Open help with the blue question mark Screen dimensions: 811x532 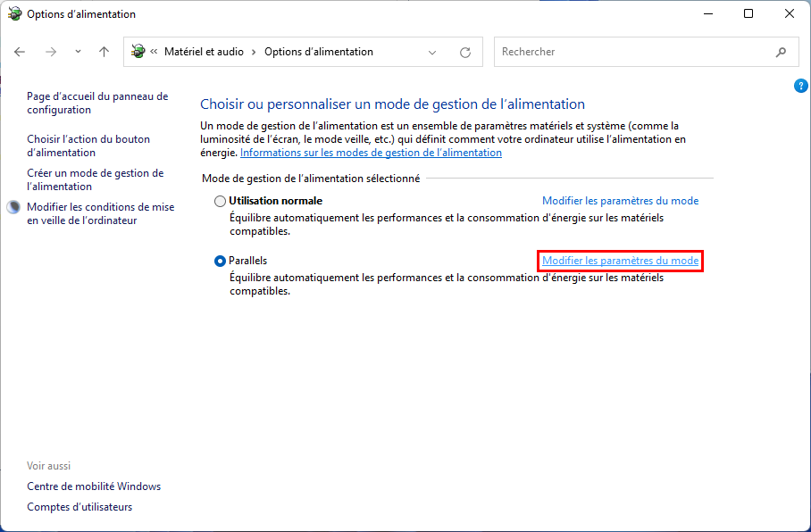(800, 86)
